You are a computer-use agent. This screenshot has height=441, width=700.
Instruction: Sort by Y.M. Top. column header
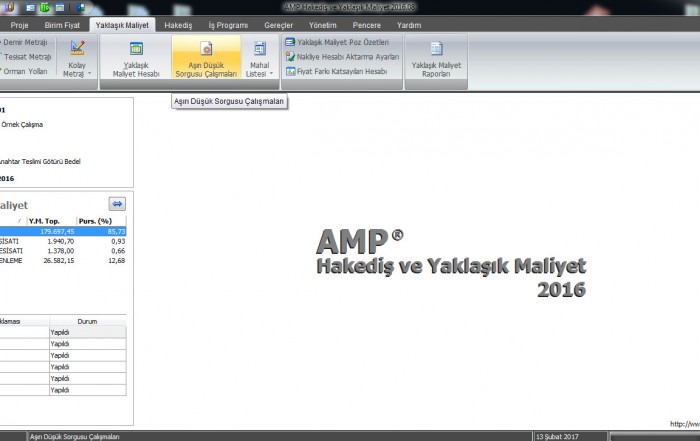pyautogui.click(x=50, y=220)
